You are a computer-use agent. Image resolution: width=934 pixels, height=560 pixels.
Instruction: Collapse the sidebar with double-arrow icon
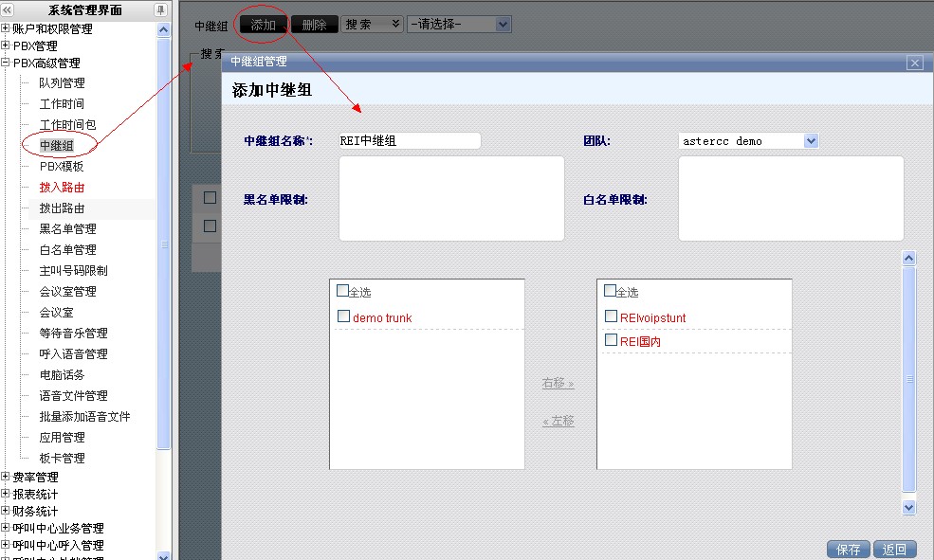point(8,9)
